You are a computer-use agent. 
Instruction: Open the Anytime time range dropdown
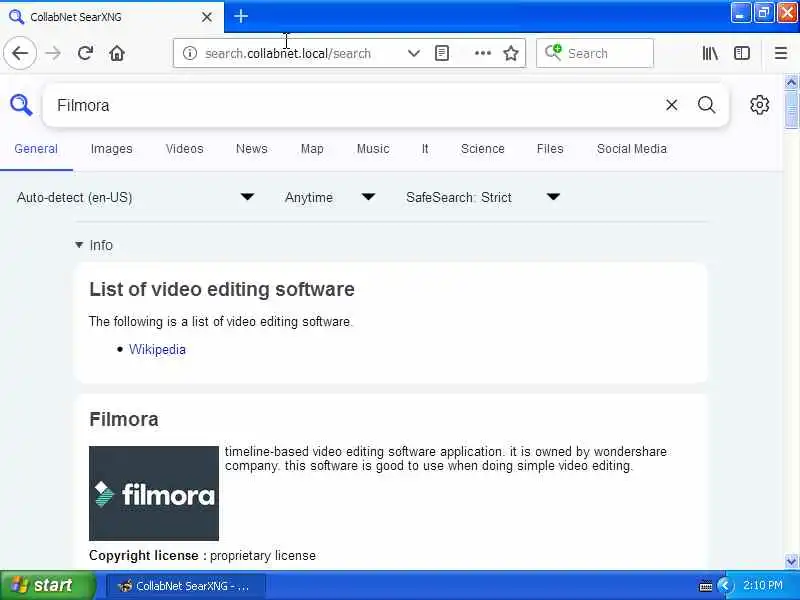click(330, 197)
